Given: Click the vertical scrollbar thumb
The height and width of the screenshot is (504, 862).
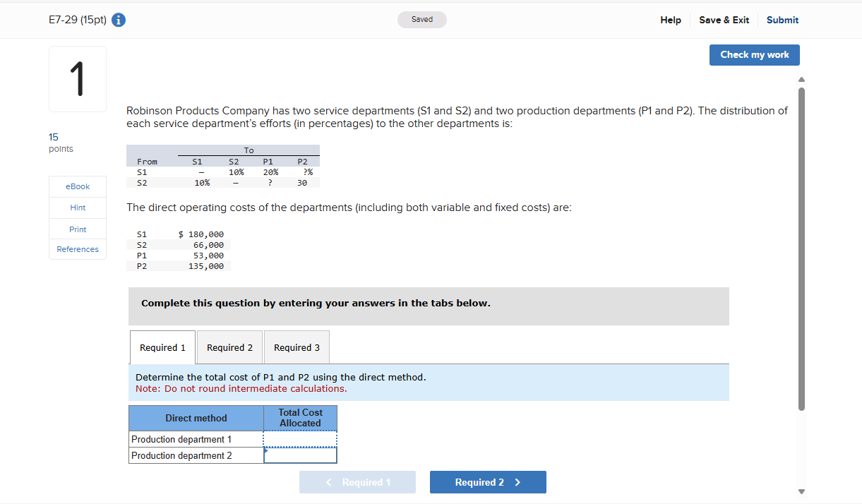Looking at the screenshot, I should (801, 248).
